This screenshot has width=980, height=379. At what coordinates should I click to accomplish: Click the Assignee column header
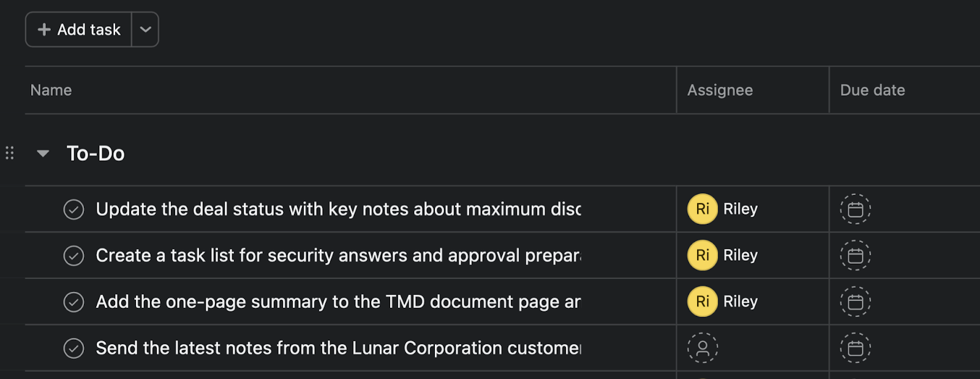(x=720, y=90)
